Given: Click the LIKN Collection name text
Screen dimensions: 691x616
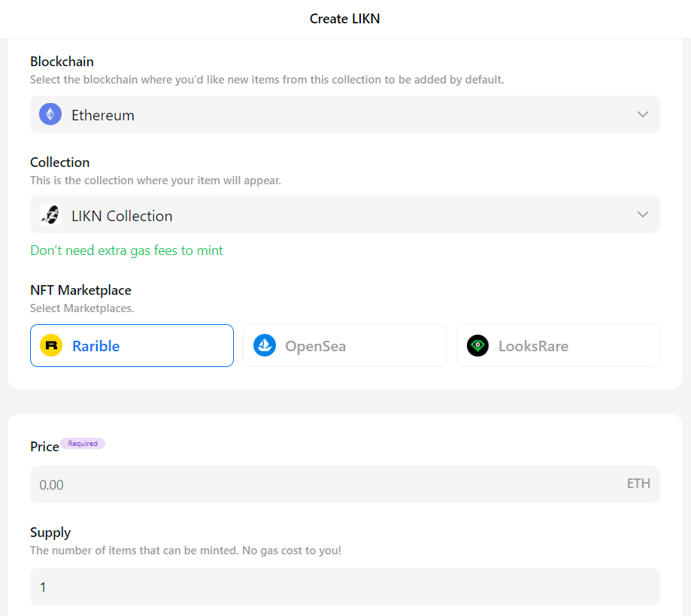Looking at the screenshot, I should 122,216.
